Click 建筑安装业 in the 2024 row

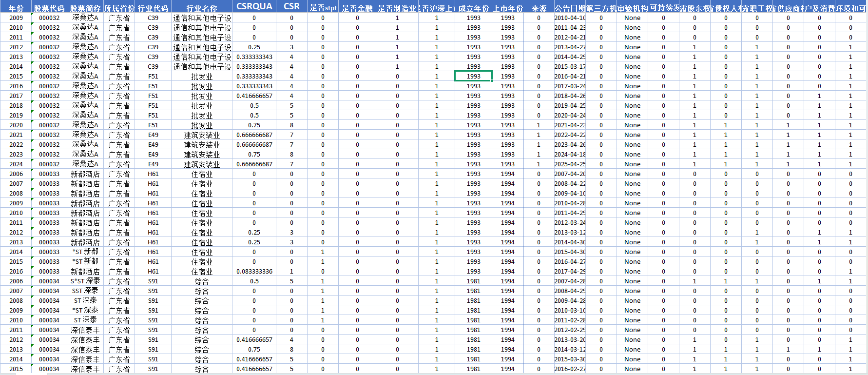click(202, 164)
